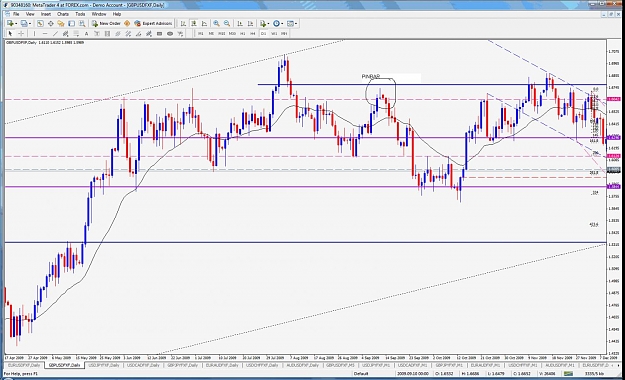Select the MN timeframe button
625x380 pixels.
click(x=284, y=33)
